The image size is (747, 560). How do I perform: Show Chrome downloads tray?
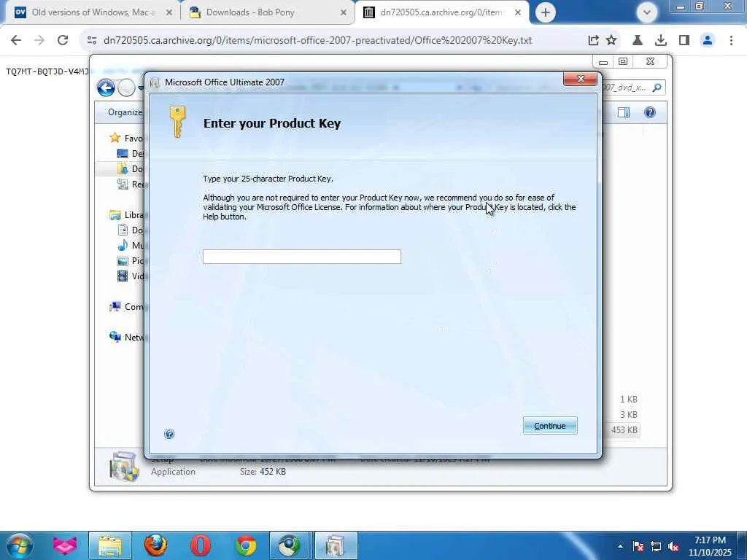pyautogui.click(x=660, y=41)
